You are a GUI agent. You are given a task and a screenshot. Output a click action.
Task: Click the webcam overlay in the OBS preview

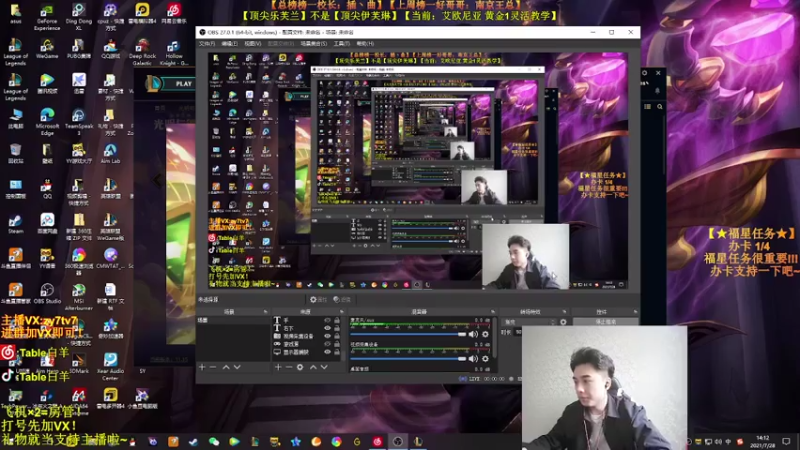(x=526, y=256)
